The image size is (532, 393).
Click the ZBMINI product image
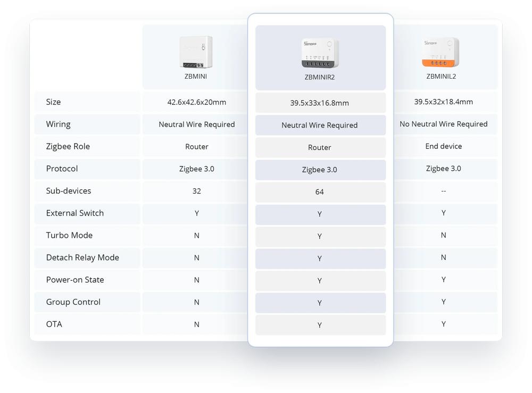click(x=196, y=52)
